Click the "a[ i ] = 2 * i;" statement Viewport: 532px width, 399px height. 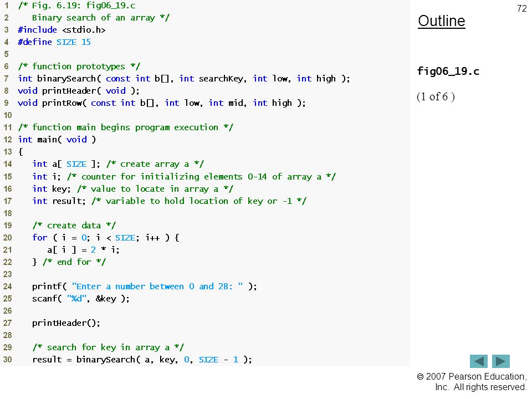[x=83, y=250]
